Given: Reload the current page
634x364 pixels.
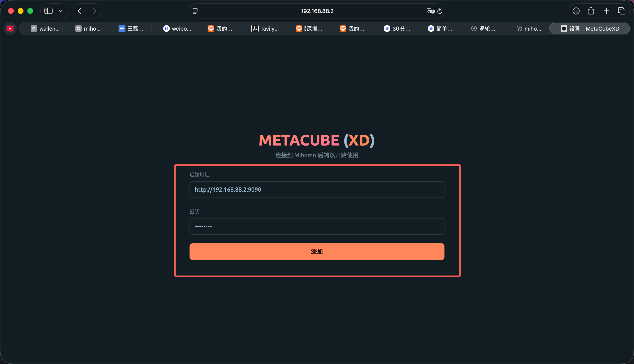Looking at the screenshot, I should click(440, 11).
